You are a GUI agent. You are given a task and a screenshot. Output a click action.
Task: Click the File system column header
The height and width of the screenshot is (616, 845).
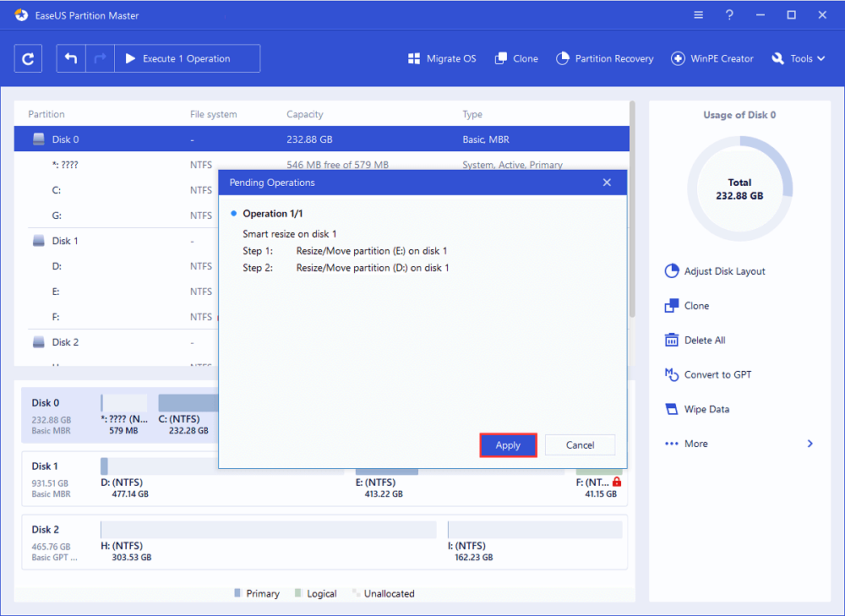point(214,114)
